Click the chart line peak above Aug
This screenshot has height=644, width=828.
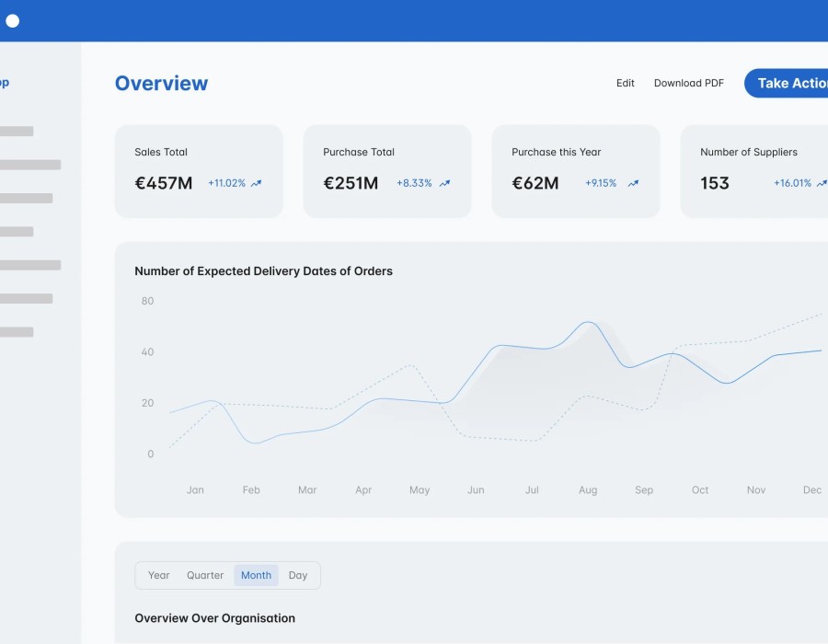(x=589, y=323)
